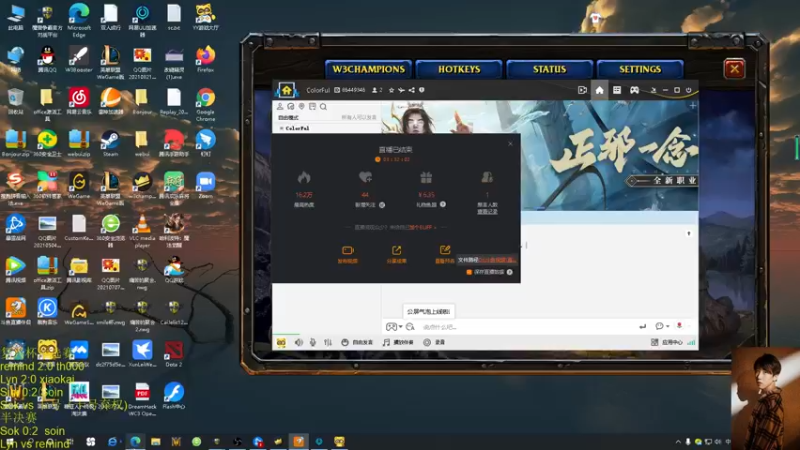The height and width of the screenshot is (450, 800).
Task: Click the location pin icon in channel sidebar
Action: (x=302, y=107)
